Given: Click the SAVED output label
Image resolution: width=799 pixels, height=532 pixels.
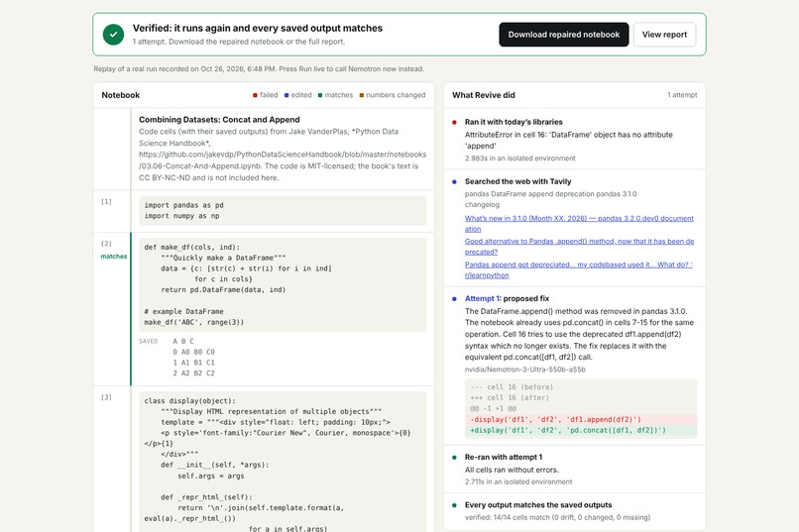Looking at the screenshot, I should (149, 341).
